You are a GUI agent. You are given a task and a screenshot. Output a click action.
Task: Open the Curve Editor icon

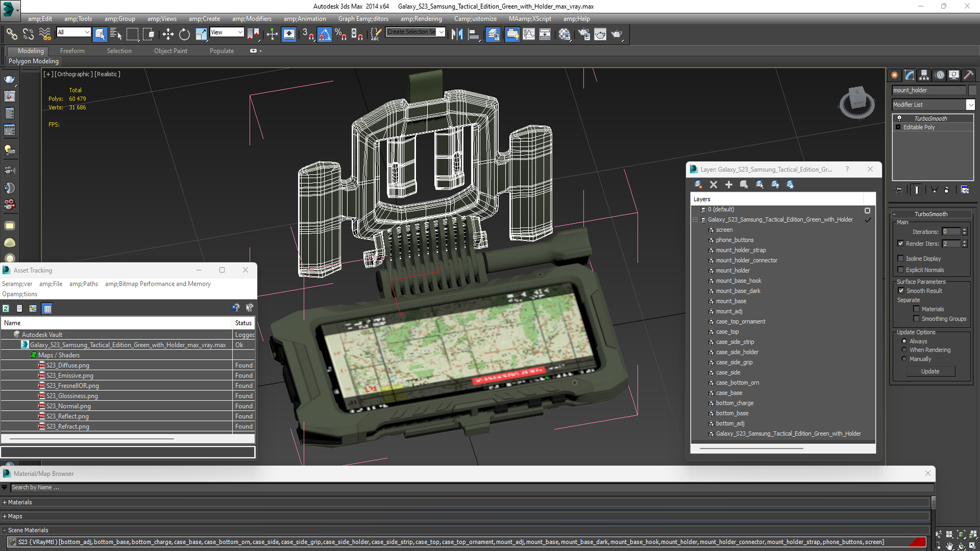[529, 34]
